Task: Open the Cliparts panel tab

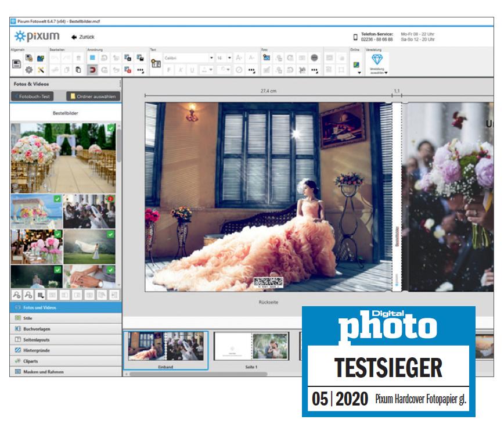Action: click(66, 361)
